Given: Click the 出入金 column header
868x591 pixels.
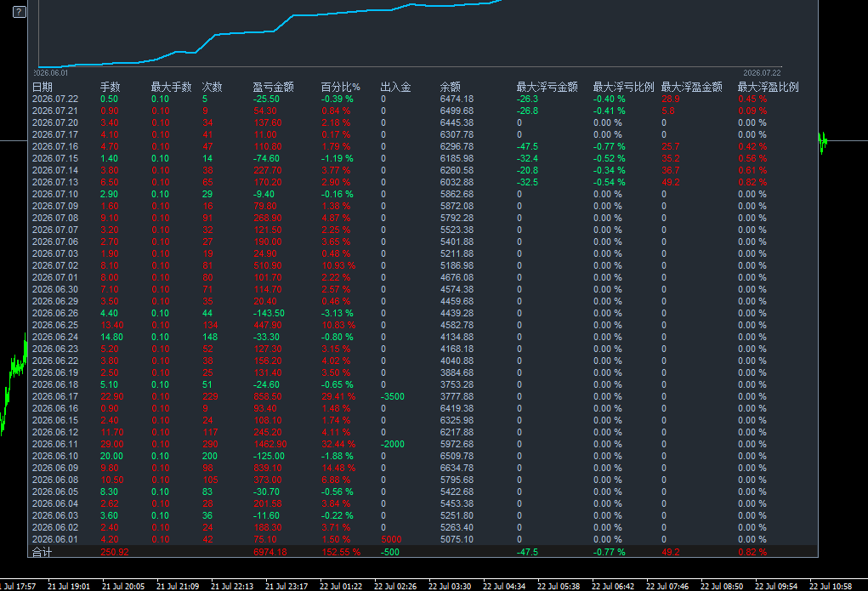Looking at the screenshot, I should [396, 87].
